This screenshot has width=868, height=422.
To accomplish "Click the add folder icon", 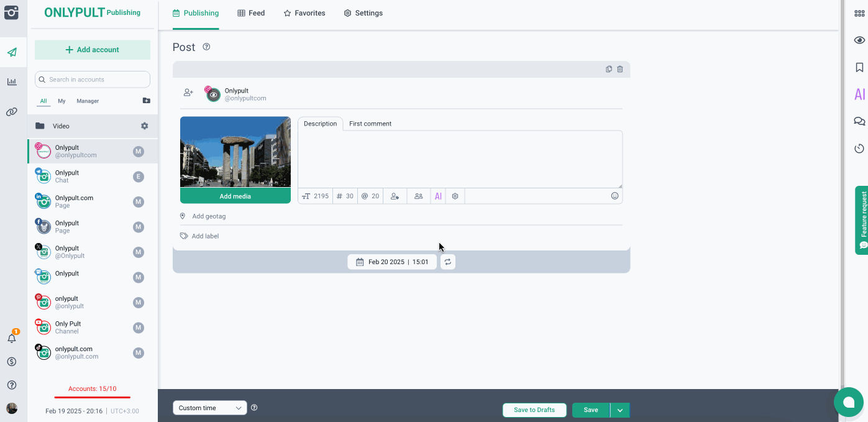I will (146, 101).
